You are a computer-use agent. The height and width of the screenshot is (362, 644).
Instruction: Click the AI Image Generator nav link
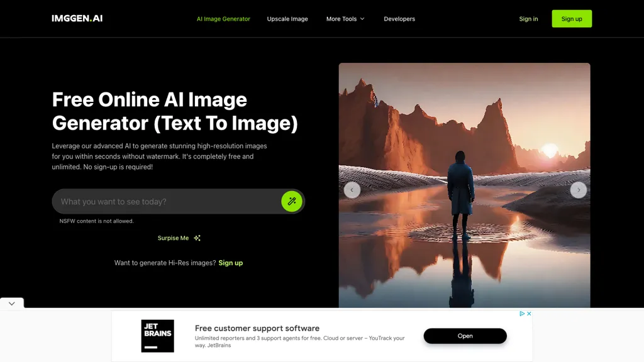point(223,19)
